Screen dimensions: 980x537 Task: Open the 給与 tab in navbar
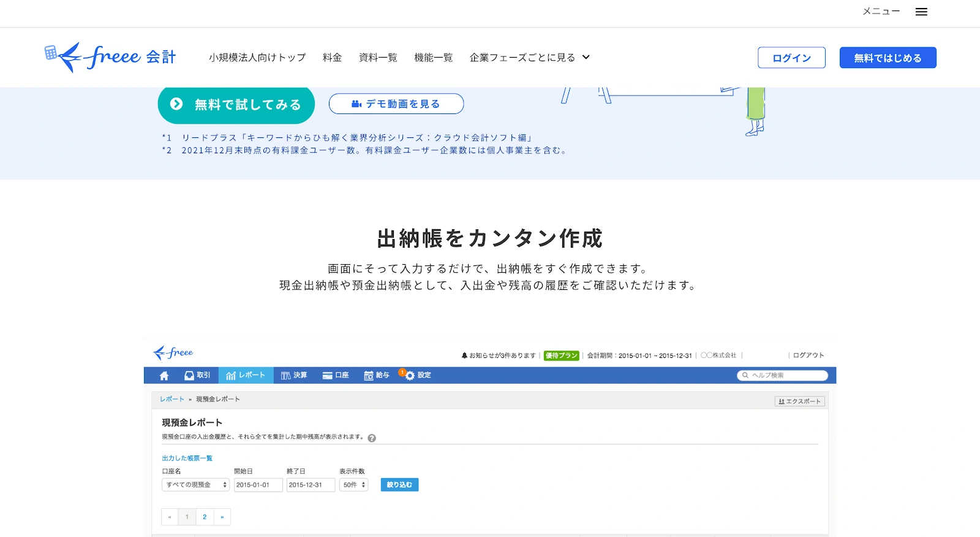[377, 375]
